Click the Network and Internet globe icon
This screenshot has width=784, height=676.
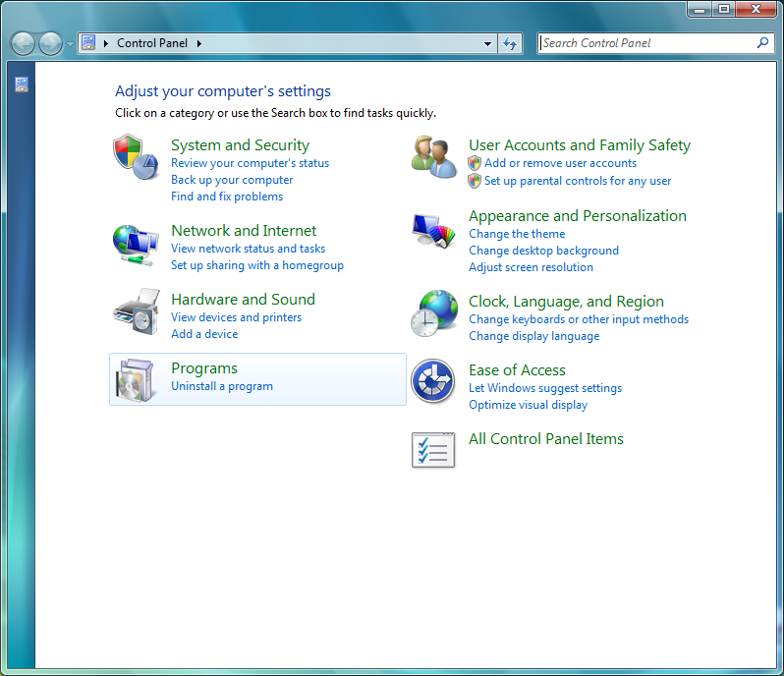click(x=136, y=245)
